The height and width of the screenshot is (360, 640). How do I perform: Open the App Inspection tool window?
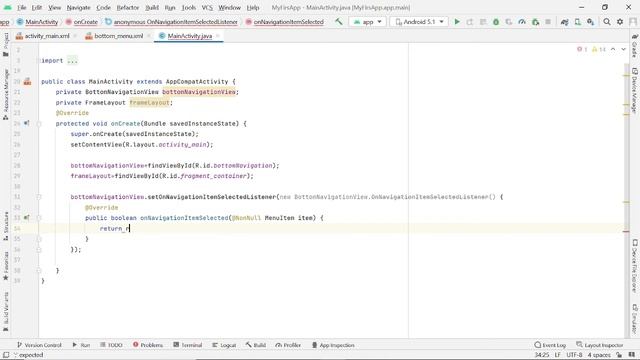click(333, 345)
